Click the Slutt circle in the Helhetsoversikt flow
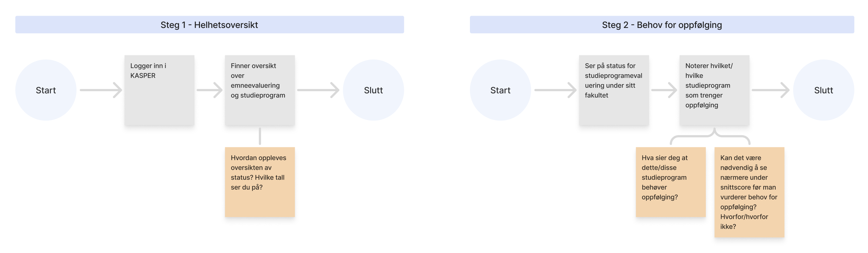 coord(373,90)
